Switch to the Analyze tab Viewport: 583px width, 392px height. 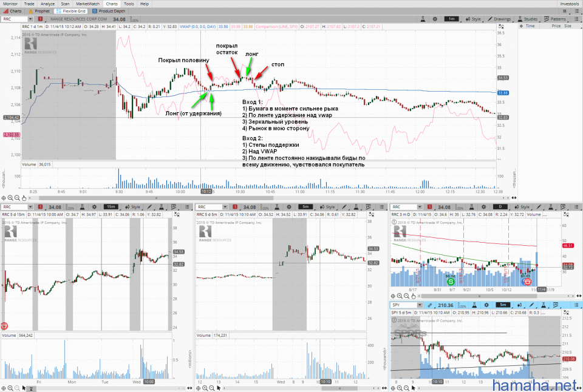47,4
